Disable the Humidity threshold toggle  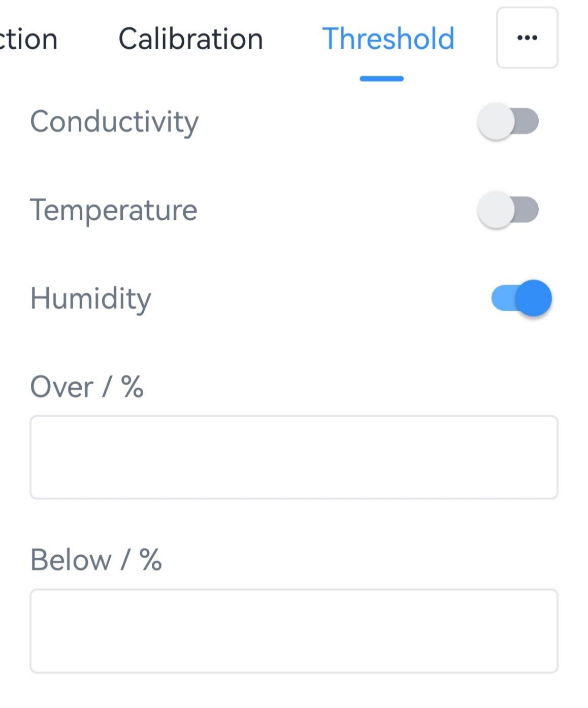[521, 298]
